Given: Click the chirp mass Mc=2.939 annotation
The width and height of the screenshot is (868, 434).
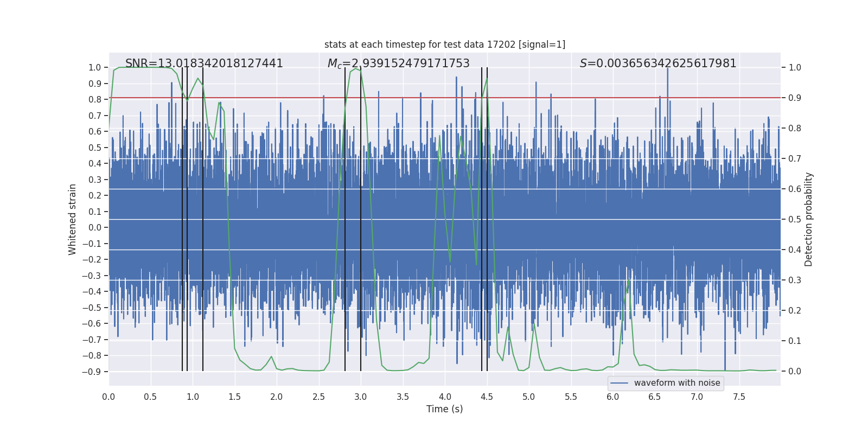Looking at the screenshot, I should [x=398, y=63].
